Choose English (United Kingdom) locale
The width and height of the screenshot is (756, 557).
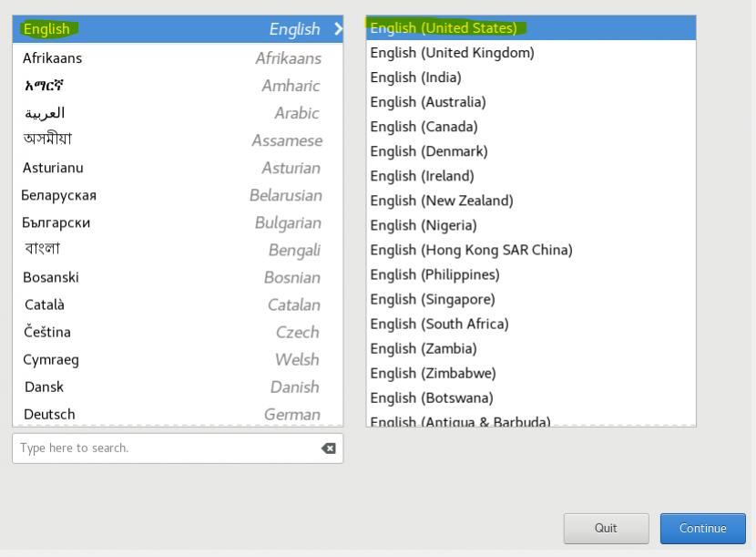point(531,53)
